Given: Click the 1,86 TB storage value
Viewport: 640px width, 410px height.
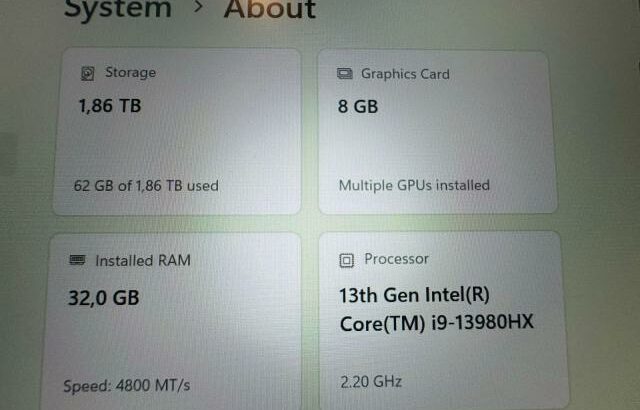Looking at the screenshot, I should click(110, 106).
